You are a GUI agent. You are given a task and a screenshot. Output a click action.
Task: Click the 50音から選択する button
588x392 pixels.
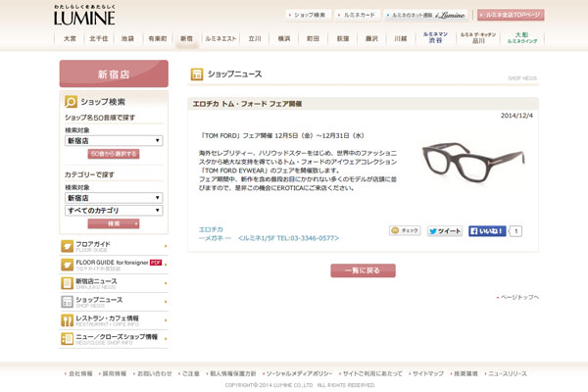click(114, 154)
